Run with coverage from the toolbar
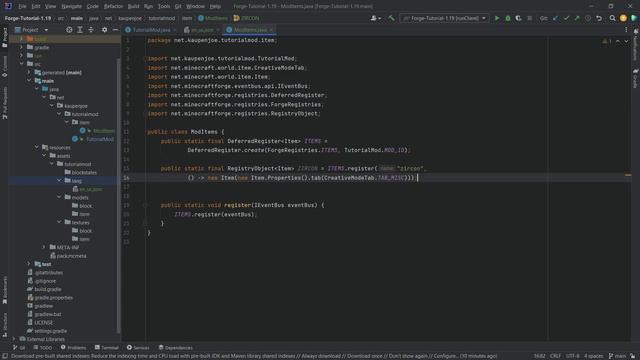 point(518,18)
